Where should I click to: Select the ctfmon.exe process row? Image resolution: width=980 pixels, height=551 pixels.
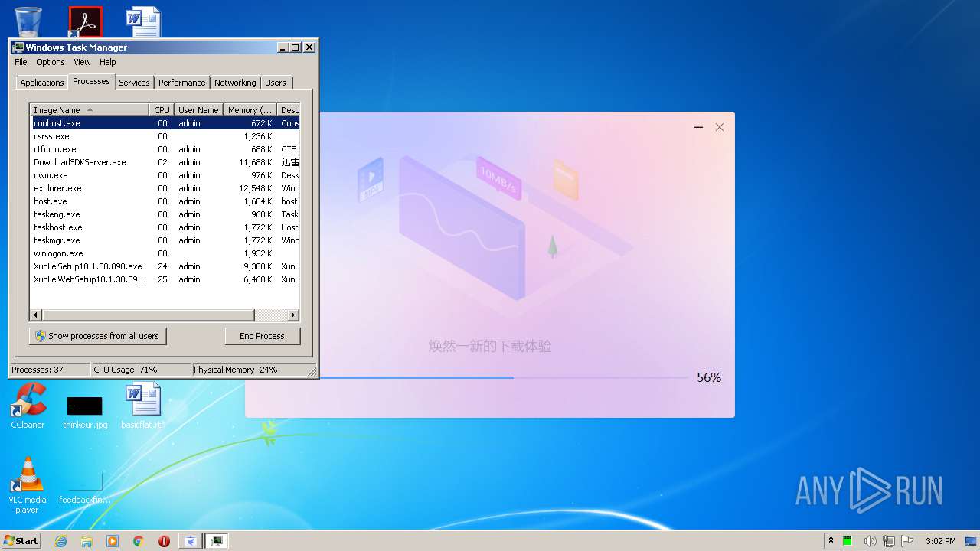coord(165,149)
